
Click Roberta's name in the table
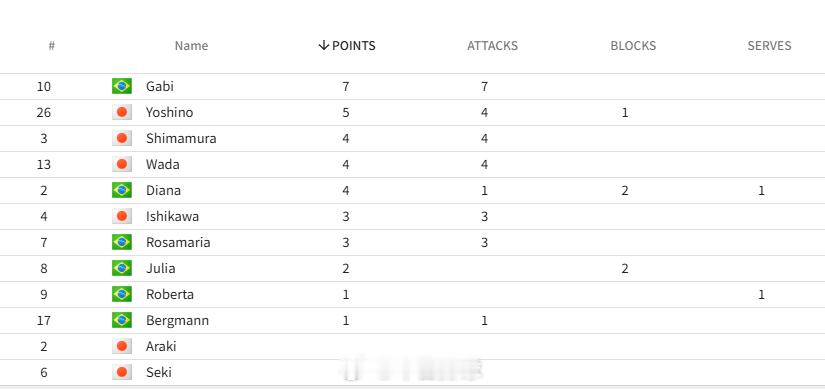pyautogui.click(x=170, y=294)
